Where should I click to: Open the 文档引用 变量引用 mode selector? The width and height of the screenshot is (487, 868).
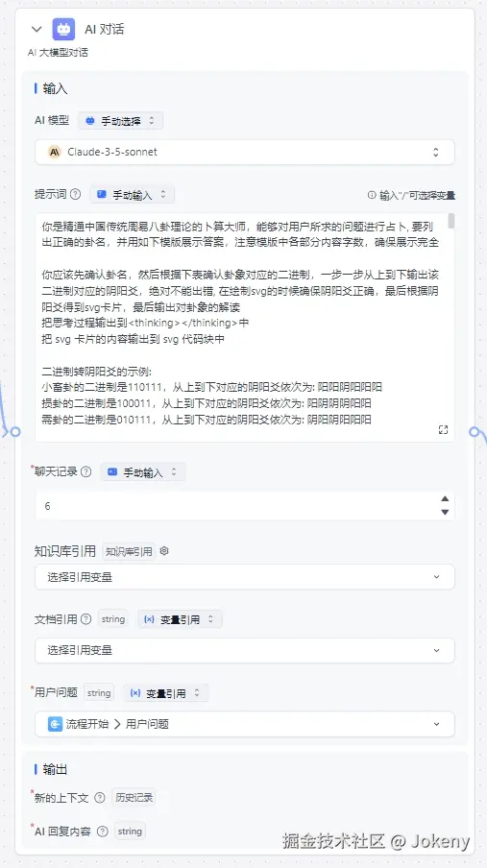tap(180, 619)
